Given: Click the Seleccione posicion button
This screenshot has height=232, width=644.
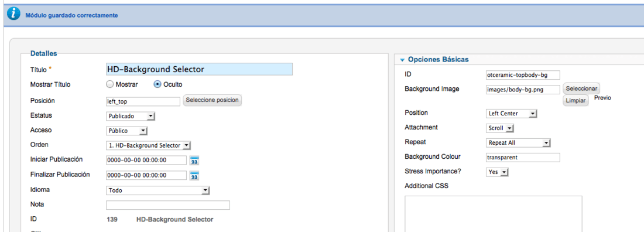Looking at the screenshot, I should pyautogui.click(x=213, y=100).
